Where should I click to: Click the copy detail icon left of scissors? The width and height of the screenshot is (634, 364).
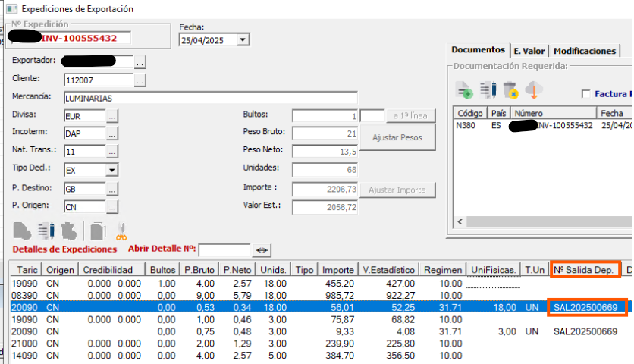click(x=97, y=230)
